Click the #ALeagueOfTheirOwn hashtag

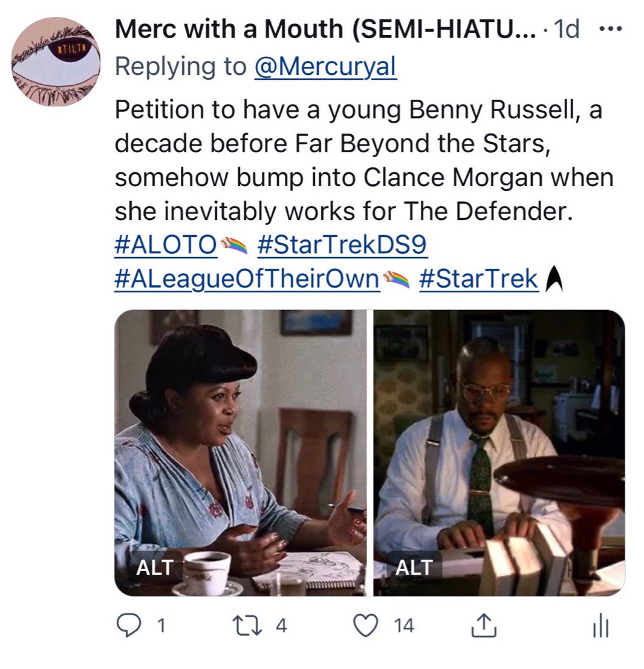click(x=246, y=279)
